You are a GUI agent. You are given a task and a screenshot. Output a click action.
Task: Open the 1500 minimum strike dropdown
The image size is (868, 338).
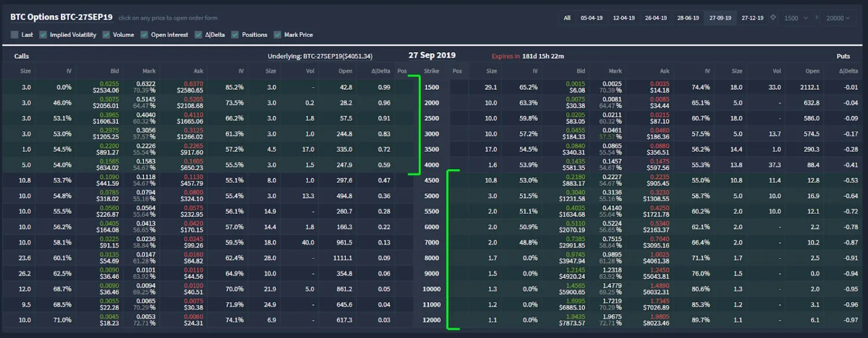[796, 18]
